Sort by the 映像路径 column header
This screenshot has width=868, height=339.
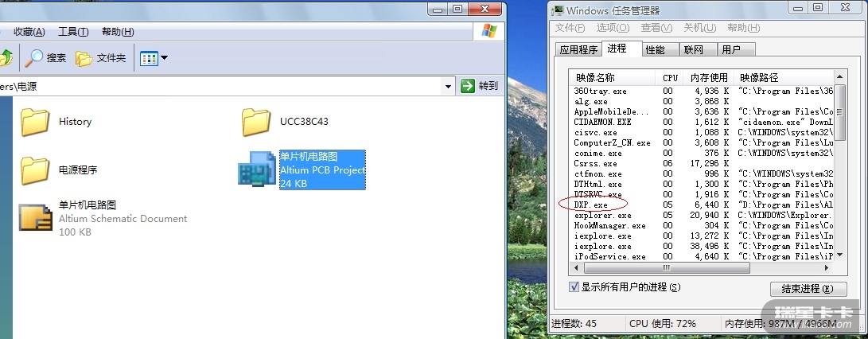coord(784,77)
